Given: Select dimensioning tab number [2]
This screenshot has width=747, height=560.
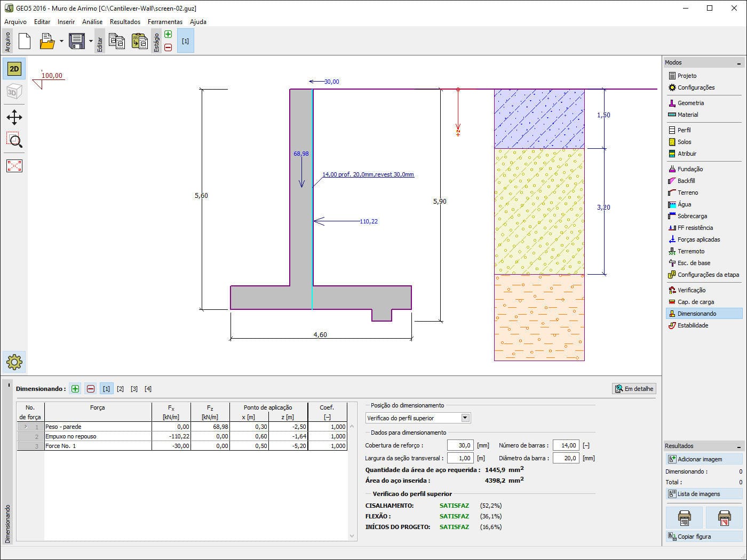Looking at the screenshot, I should tap(120, 389).
